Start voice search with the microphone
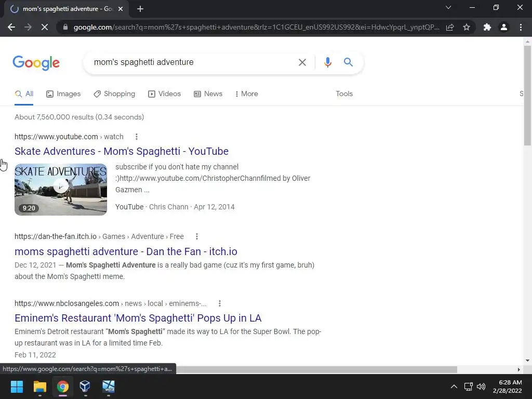This screenshot has height=399, width=532. tap(327, 62)
